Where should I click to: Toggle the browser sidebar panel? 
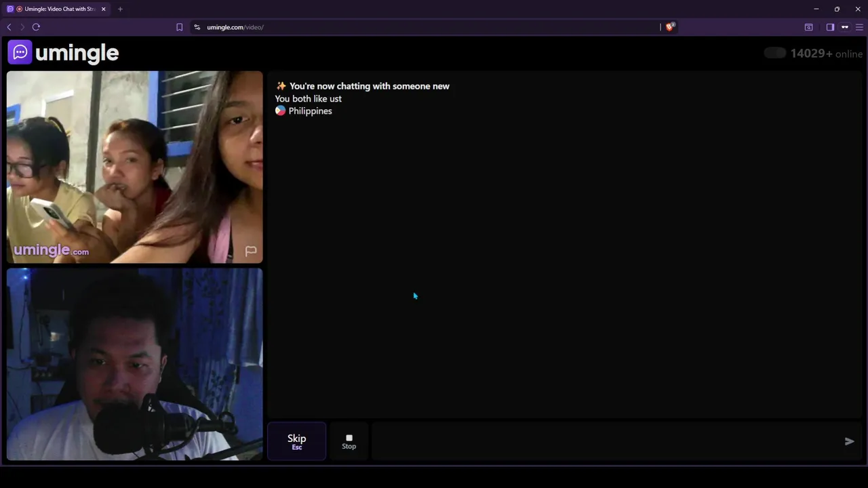click(x=830, y=27)
